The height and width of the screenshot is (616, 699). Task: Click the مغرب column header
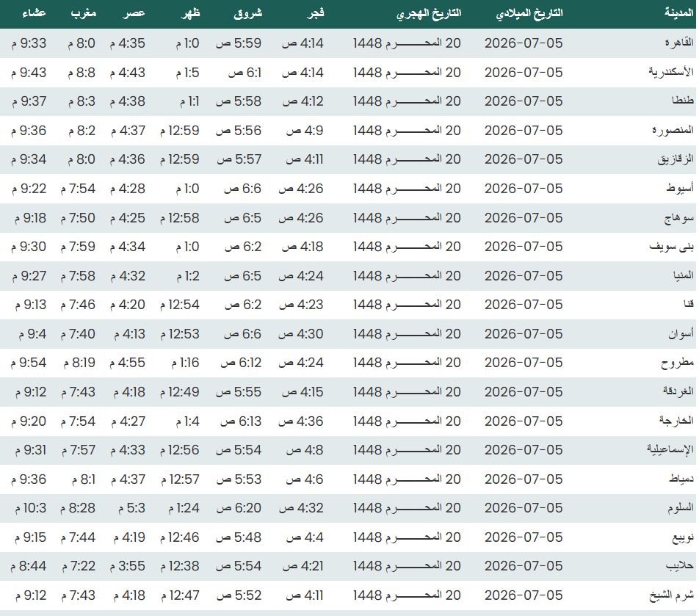84,13
